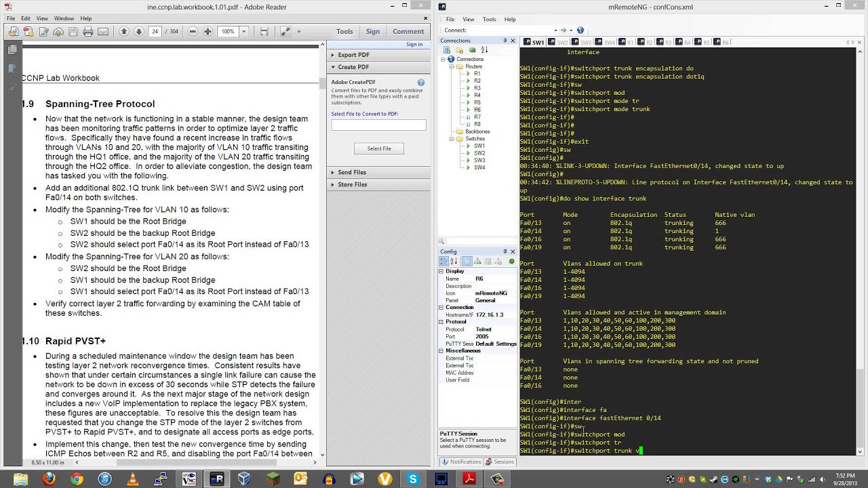Switch to the SW2 session tab
Image resolution: width=868 pixels, height=488 pixels.
pyautogui.click(x=559, y=42)
